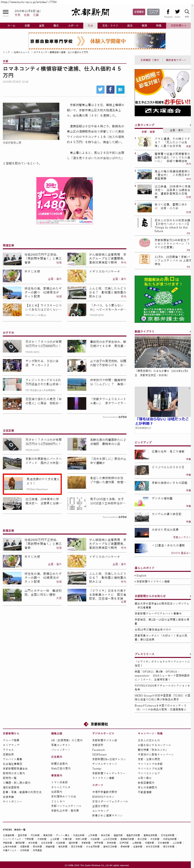Switch ranking to 全国・海外 tab
The width and height of the screenshot is (194, 868).
tap(176, 130)
